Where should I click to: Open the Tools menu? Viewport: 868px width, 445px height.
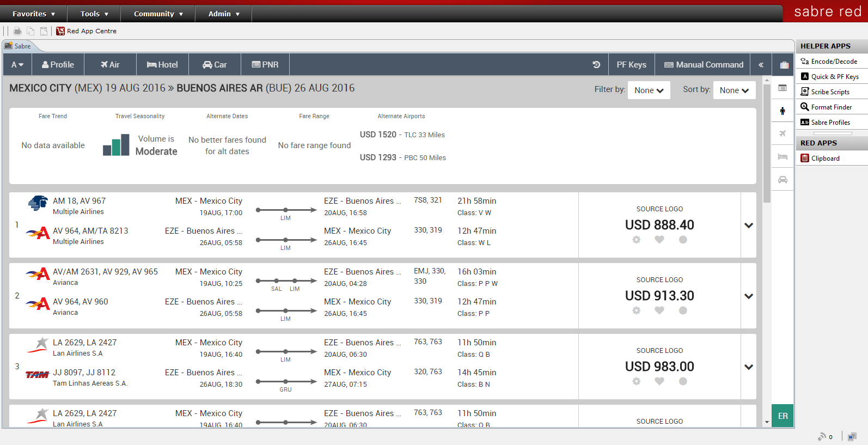(x=94, y=14)
